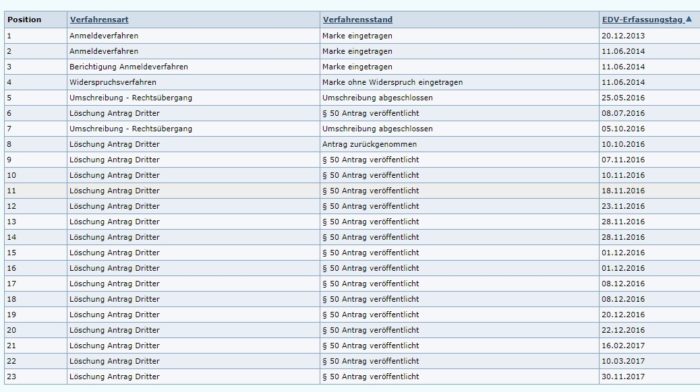Click 'Anmeldeverfahren' in row 1
Screen dimensions: 700x392
(104, 36)
